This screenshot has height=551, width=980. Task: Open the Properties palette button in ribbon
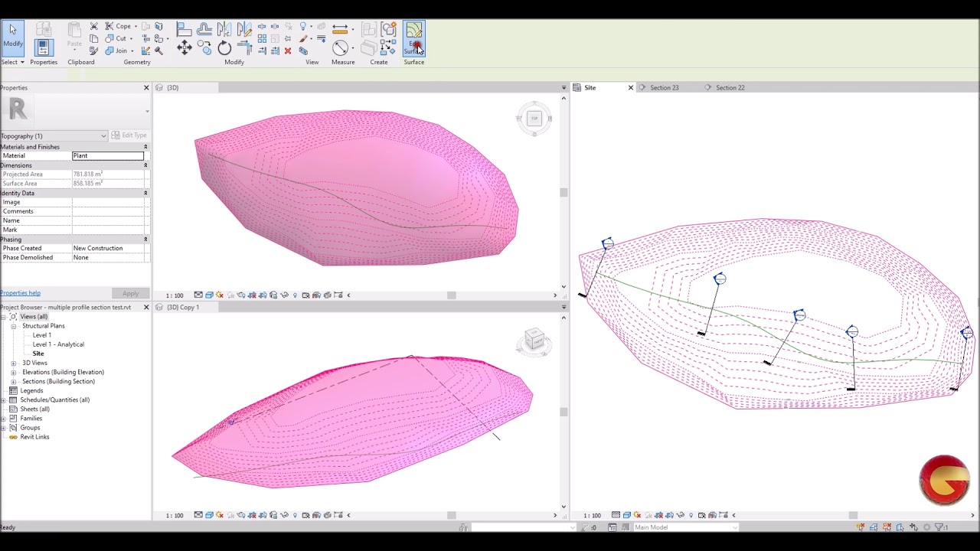coord(43,47)
